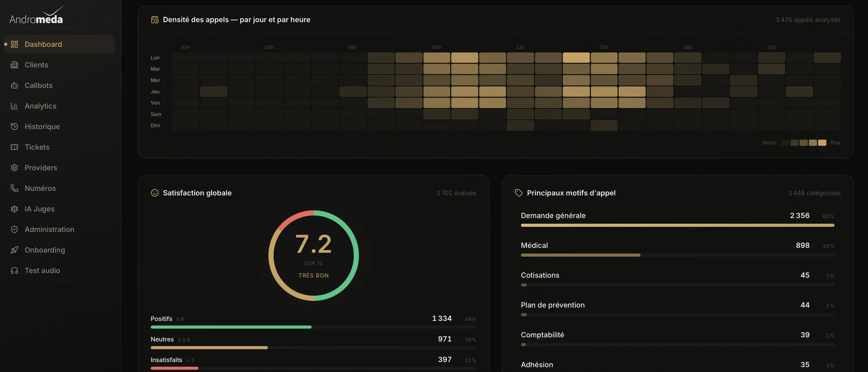This screenshot has width=868, height=372.
Task: Click the Historique clock icon
Action: click(14, 126)
